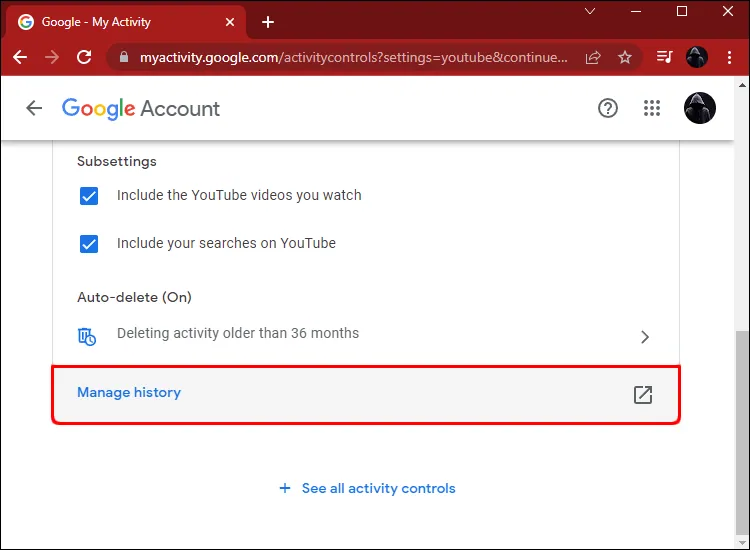Click the scrollbar up arrow
Screen dimensions: 750x550
coord(742,85)
